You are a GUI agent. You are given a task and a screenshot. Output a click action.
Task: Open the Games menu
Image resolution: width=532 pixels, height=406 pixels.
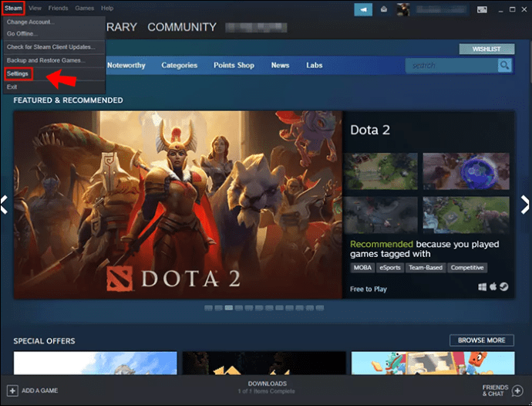(x=85, y=8)
